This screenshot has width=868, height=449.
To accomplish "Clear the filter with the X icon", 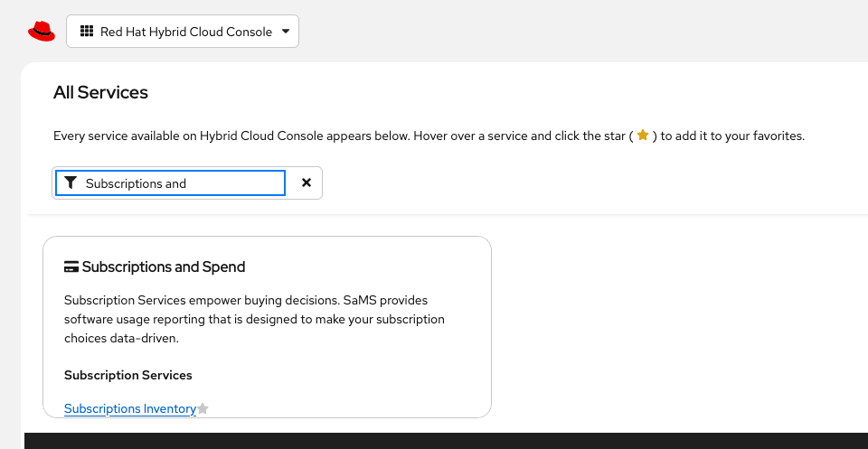I will (307, 182).
